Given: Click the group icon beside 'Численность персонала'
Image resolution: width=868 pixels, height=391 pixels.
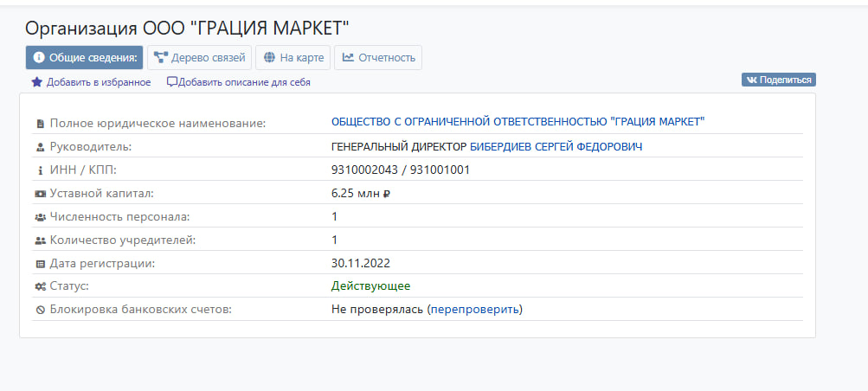Looking at the screenshot, I should [40, 217].
